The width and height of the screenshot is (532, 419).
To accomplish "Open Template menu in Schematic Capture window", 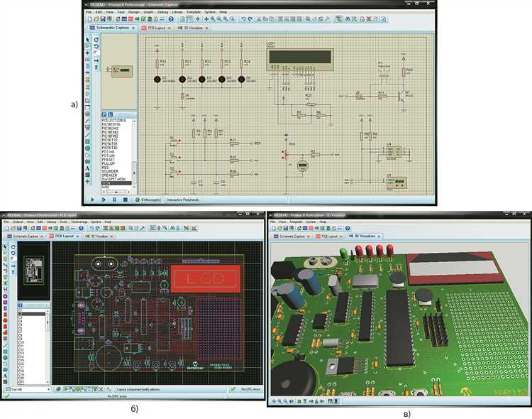I will tap(194, 12).
